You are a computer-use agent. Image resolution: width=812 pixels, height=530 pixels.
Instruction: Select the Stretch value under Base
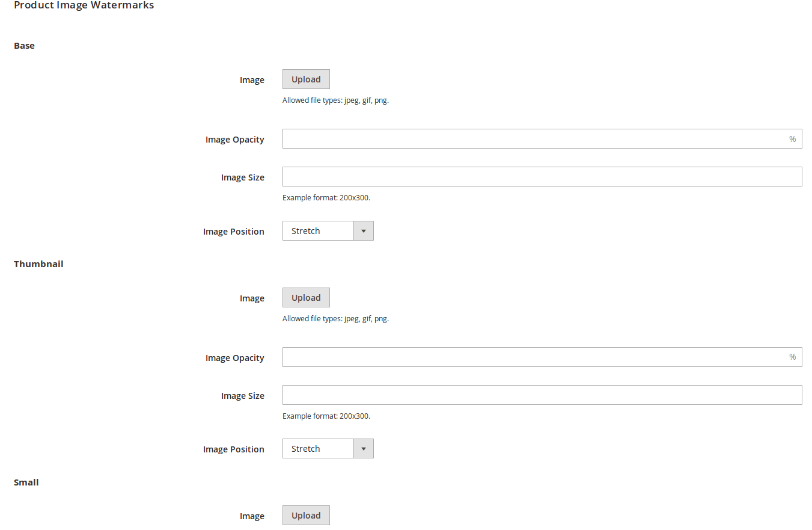(307, 230)
